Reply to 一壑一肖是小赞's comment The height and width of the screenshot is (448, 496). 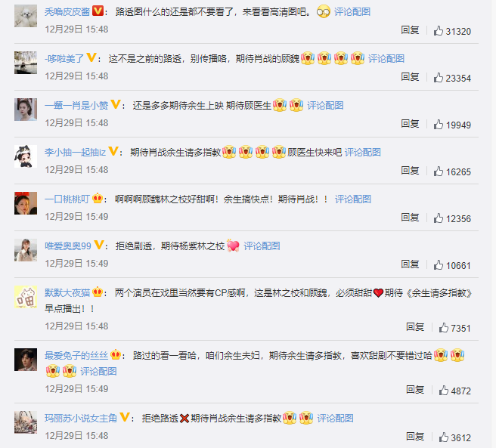(x=410, y=124)
